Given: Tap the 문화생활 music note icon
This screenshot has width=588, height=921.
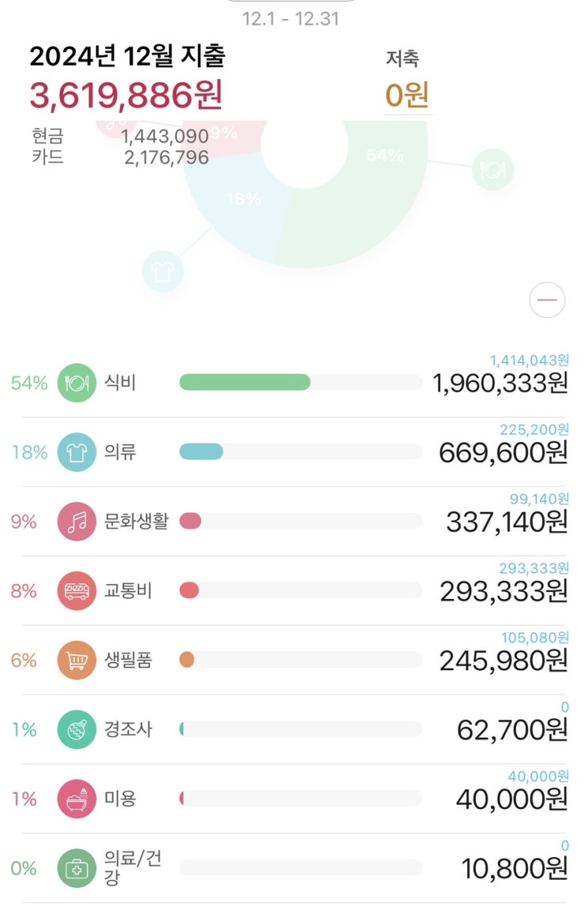Looking at the screenshot, I should [x=77, y=521].
